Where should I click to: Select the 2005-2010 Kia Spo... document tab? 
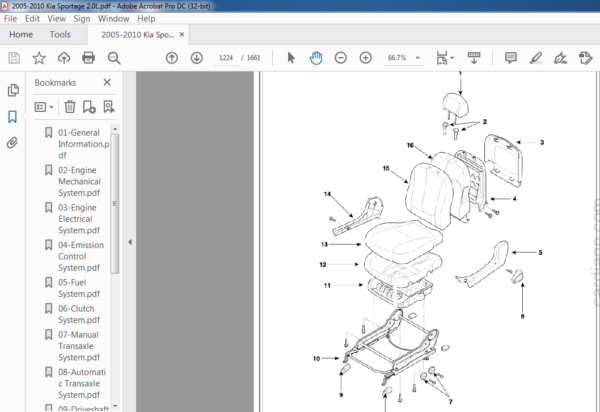point(138,35)
